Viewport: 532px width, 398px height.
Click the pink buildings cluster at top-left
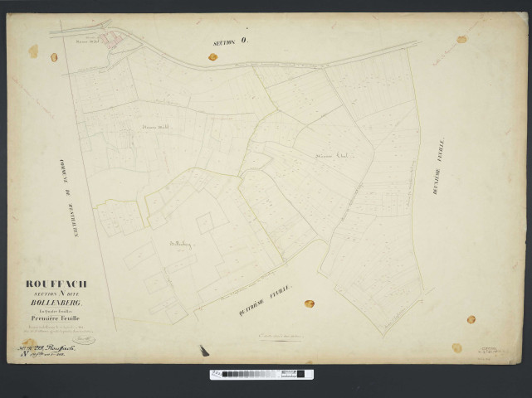click(114, 41)
